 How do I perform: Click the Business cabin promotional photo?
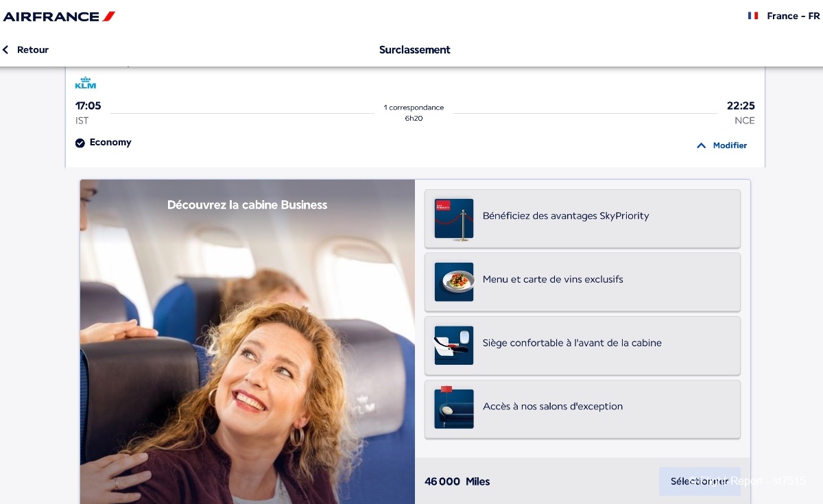pos(248,341)
